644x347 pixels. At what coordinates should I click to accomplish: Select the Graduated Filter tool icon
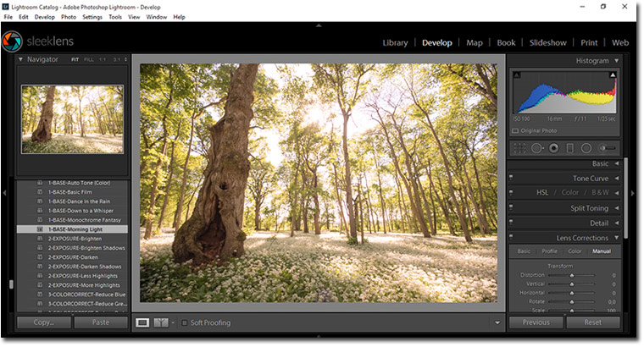(x=570, y=148)
